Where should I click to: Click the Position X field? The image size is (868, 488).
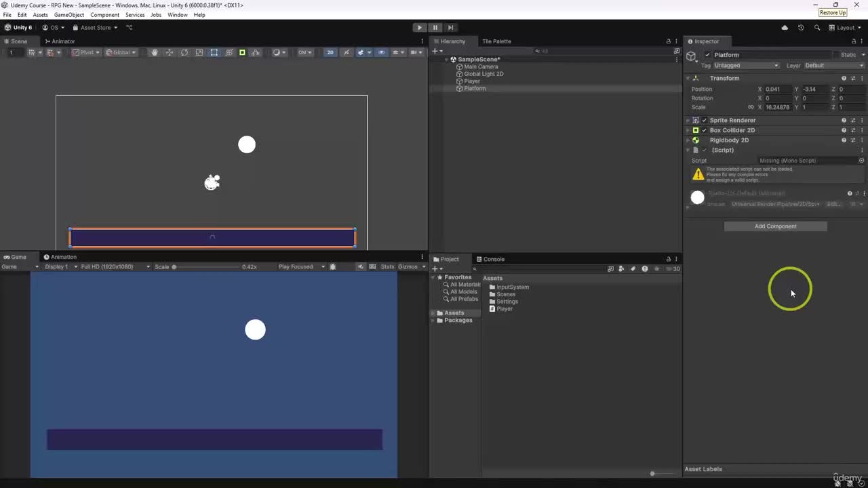coord(778,89)
